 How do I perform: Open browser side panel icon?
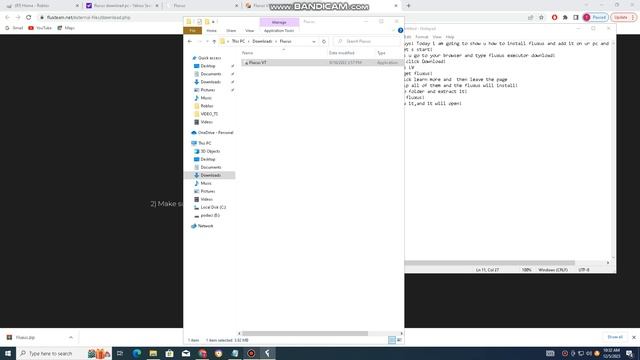576,18
